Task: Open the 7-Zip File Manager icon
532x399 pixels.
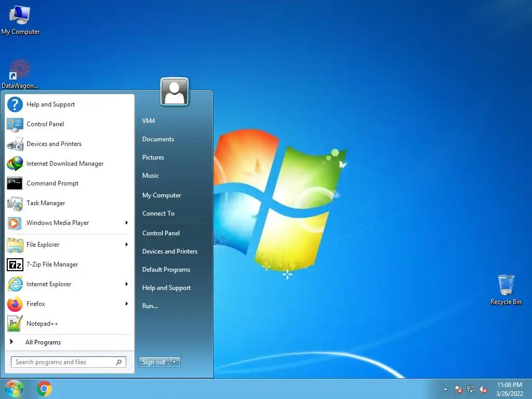Action: click(15, 264)
